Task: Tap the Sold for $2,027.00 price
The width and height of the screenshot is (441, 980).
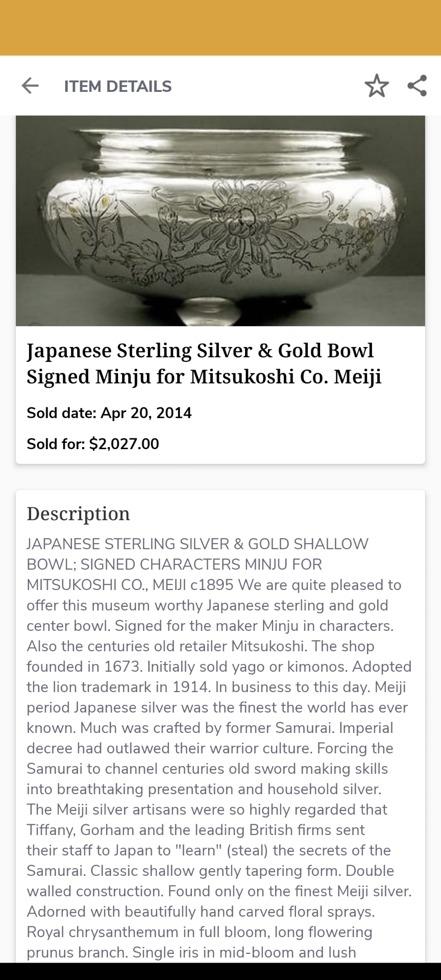Action: 93,444
